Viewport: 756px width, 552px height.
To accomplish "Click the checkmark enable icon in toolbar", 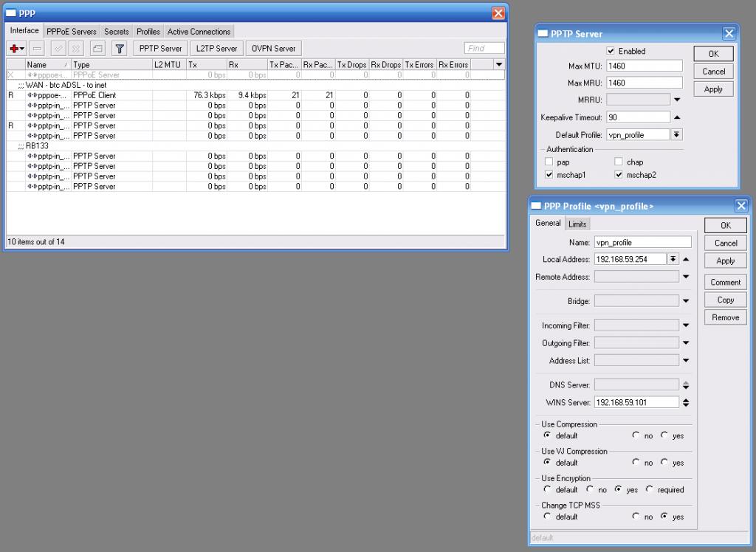I will [x=58, y=49].
